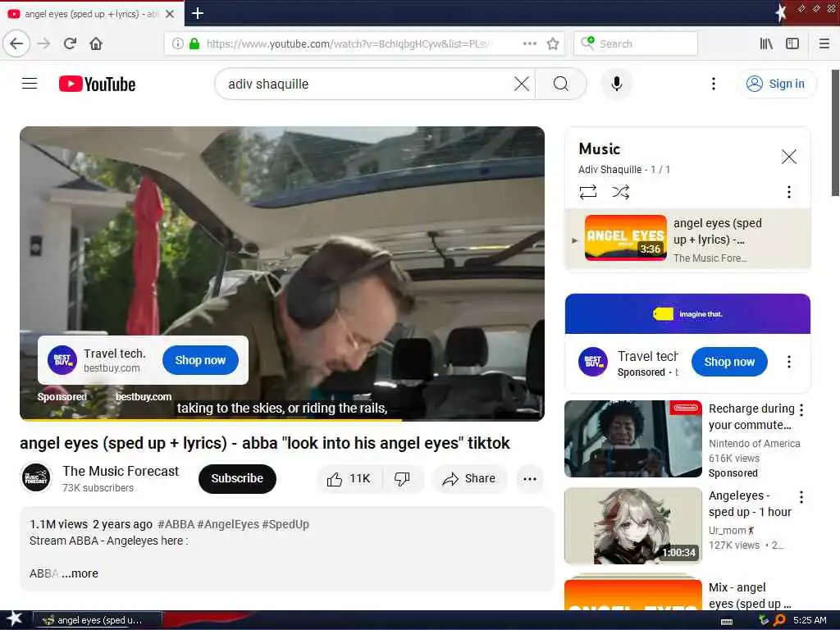Click Shop now in sidebar Travel tech ad
The image size is (840, 630).
point(729,362)
